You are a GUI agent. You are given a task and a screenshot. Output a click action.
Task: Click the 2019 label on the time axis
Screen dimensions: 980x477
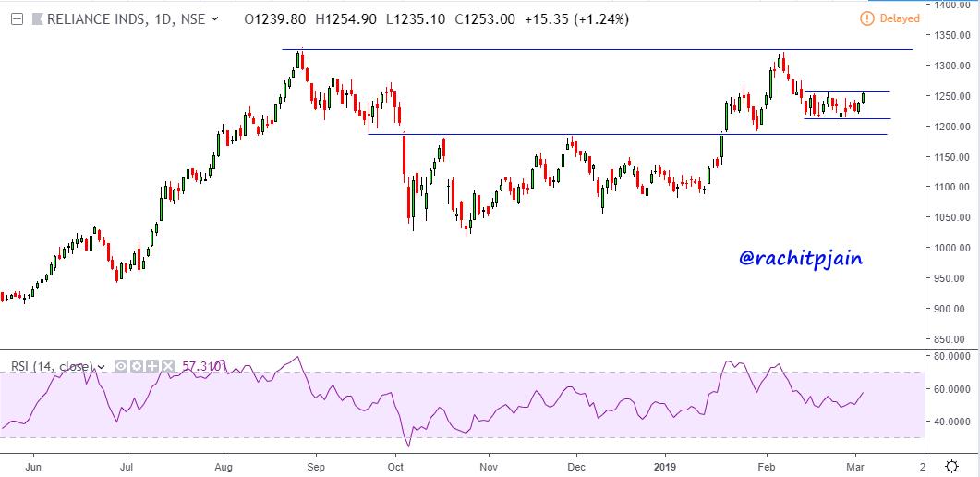pos(666,467)
